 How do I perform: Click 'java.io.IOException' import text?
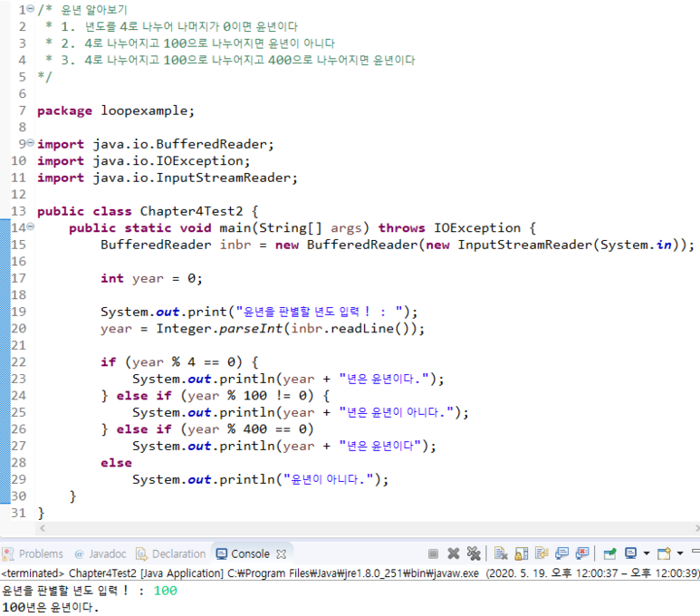(168, 161)
